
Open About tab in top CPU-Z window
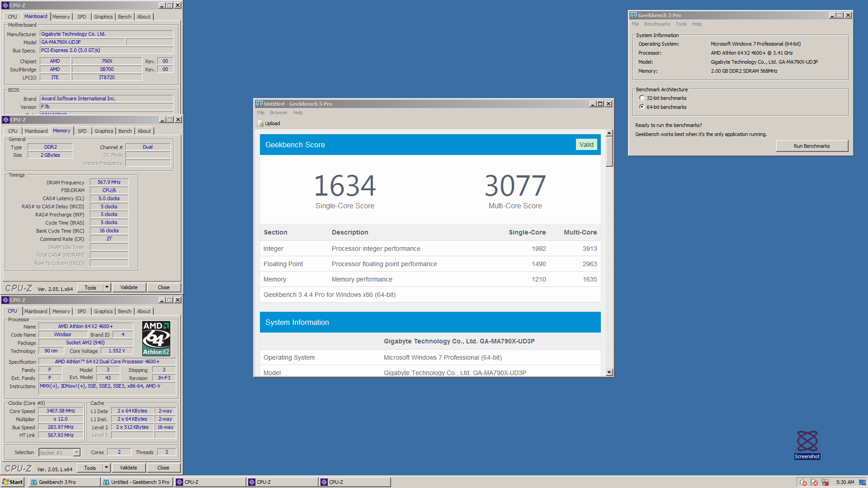144,17
